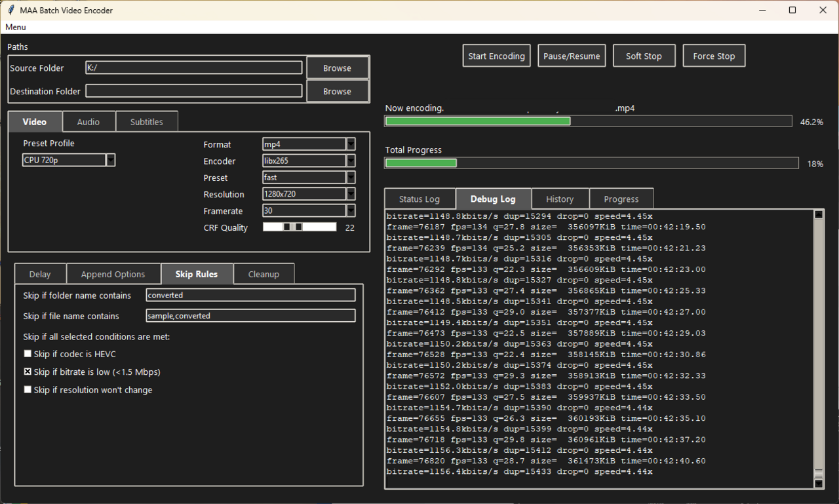
Task: Click the 18% total progress value
Action: coord(815,164)
